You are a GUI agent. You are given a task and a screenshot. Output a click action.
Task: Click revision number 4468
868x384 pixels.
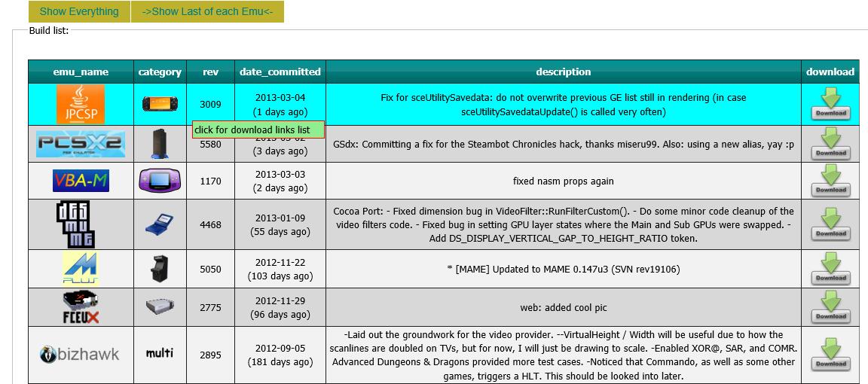click(x=210, y=224)
